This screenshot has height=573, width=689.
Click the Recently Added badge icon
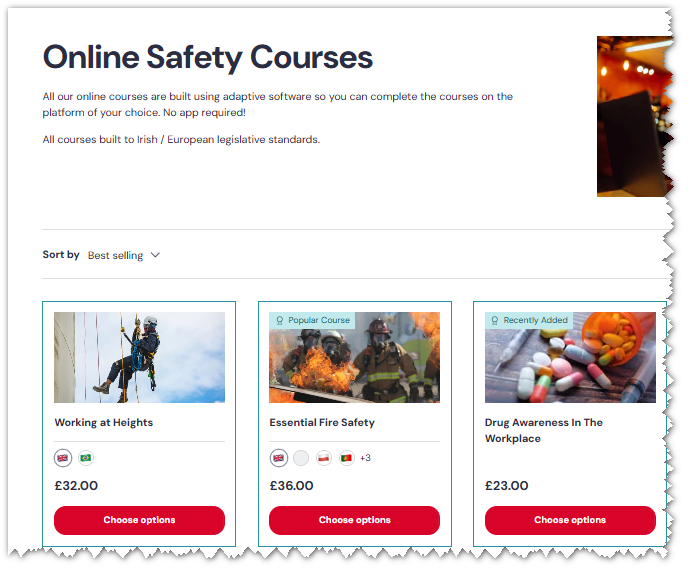pos(494,320)
